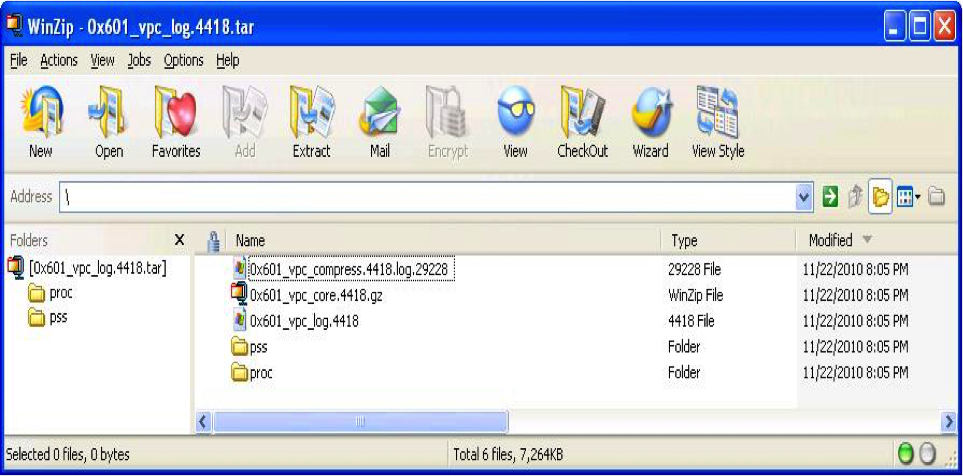
Task: Click 'Selected 0 files, 0 bytes' status text
Action: (x=68, y=455)
